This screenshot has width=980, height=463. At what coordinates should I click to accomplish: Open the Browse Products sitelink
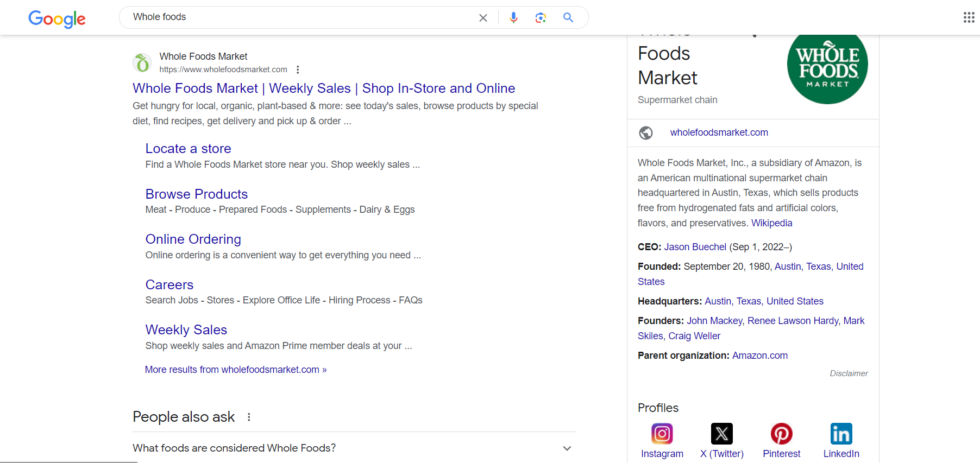pyautogui.click(x=197, y=194)
